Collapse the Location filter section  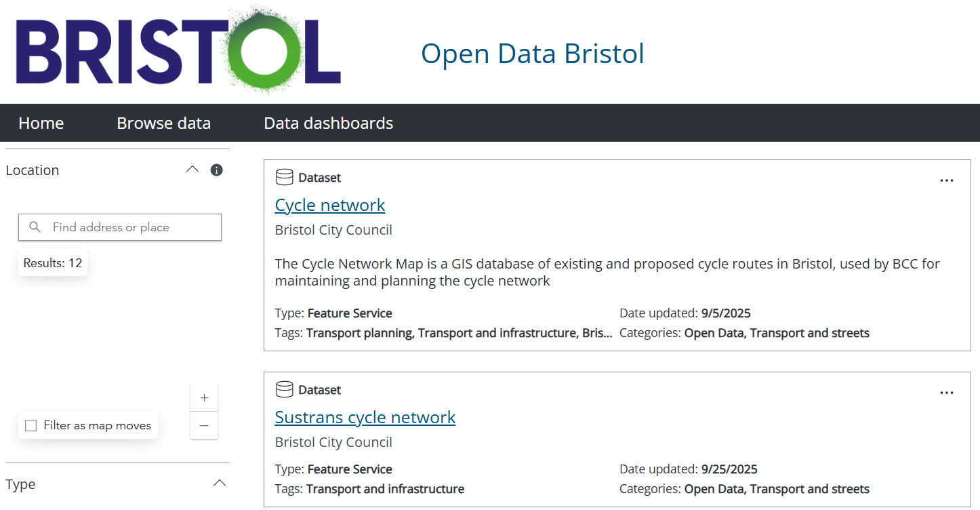pyautogui.click(x=192, y=170)
